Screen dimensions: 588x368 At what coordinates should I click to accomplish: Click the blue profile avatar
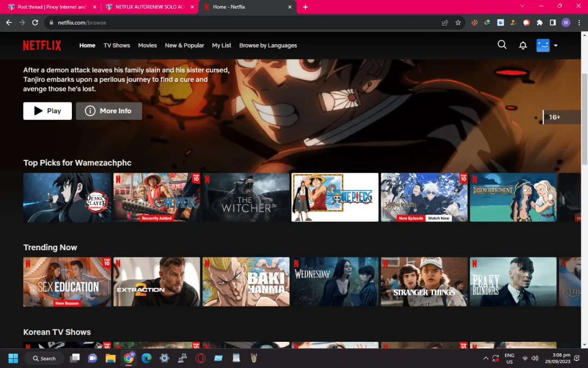[543, 45]
